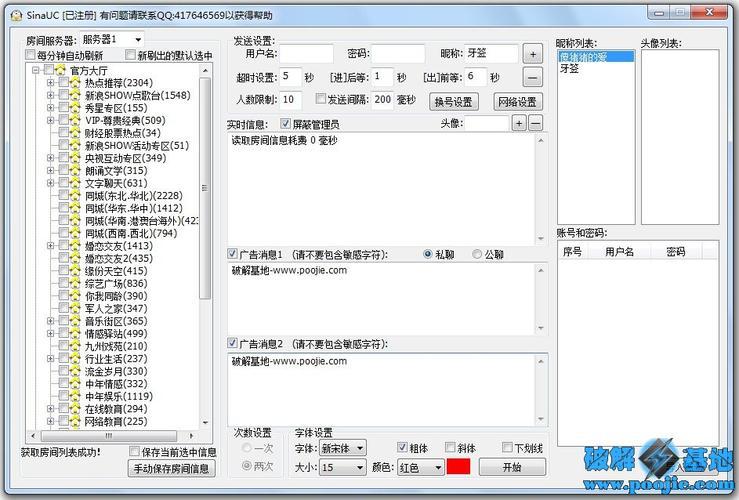The image size is (739, 500).
Task: Click 换号设置 button
Action: (453, 102)
